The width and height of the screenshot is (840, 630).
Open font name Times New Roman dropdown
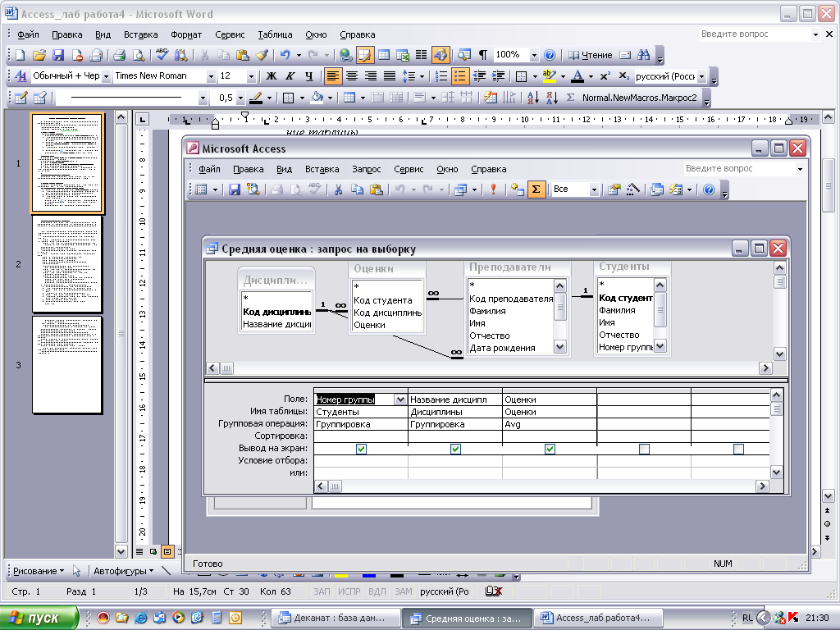[211, 76]
